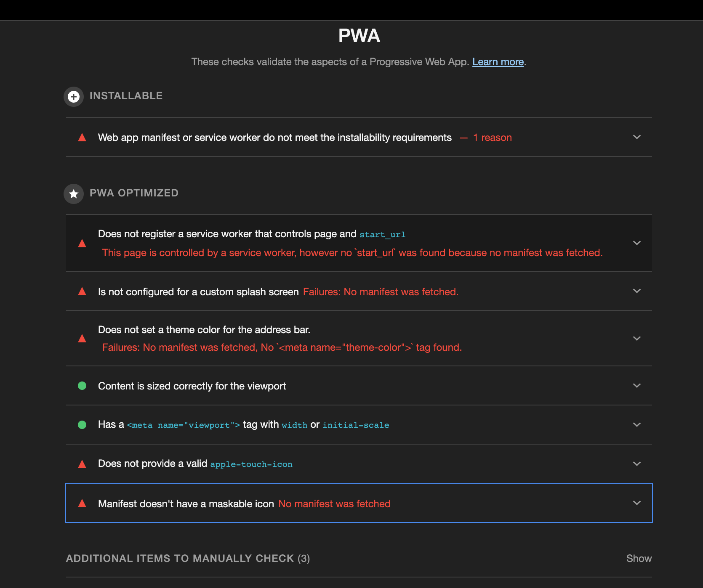Expand the apple-touch-icon audit details

coord(637,464)
